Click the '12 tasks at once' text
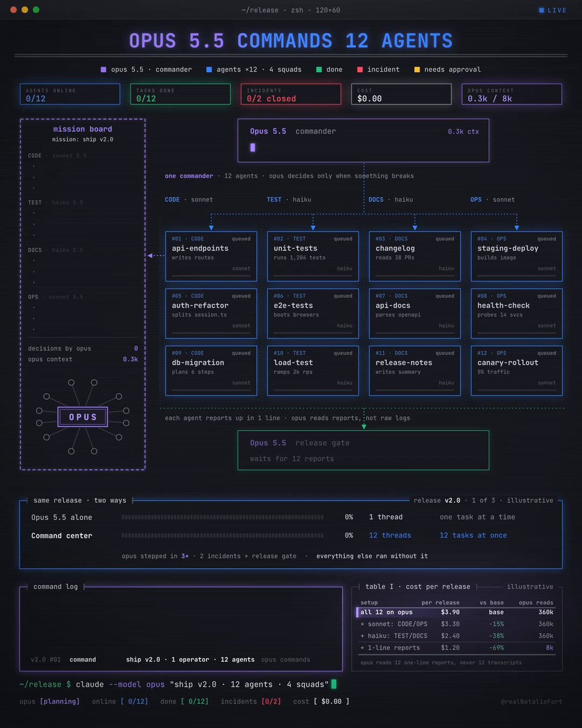The image size is (582, 728). pyautogui.click(x=473, y=536)
